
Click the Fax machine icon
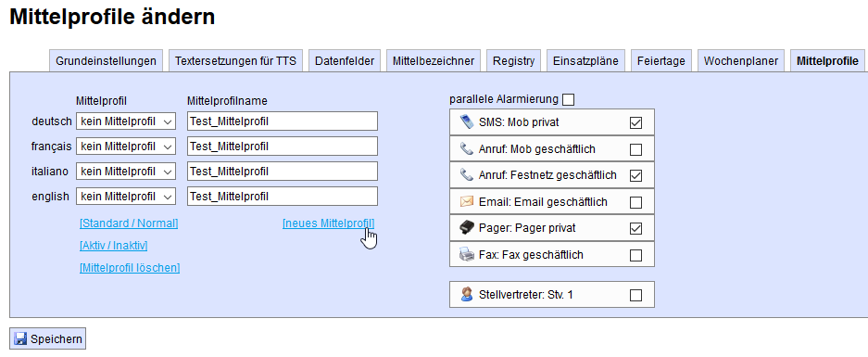click(x=467, y=254)
